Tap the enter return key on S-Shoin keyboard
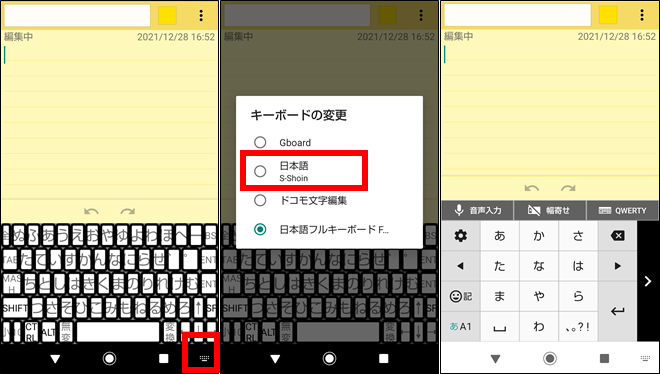The width and height of the screenshot is (660, 374). pyautogui.click(x=617, y=311)
